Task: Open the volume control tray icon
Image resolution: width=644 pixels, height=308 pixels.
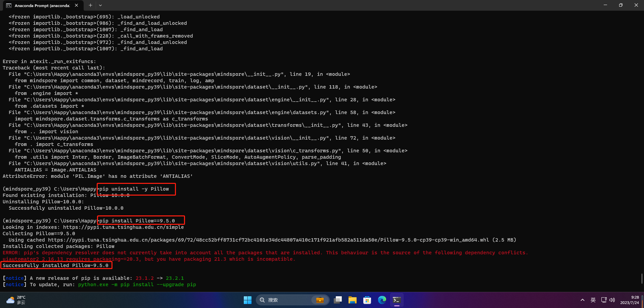Action: (612, 300)
